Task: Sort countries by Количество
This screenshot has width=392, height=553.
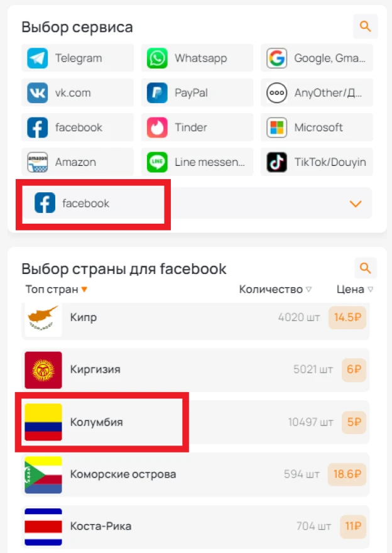Action: [275, 289]
